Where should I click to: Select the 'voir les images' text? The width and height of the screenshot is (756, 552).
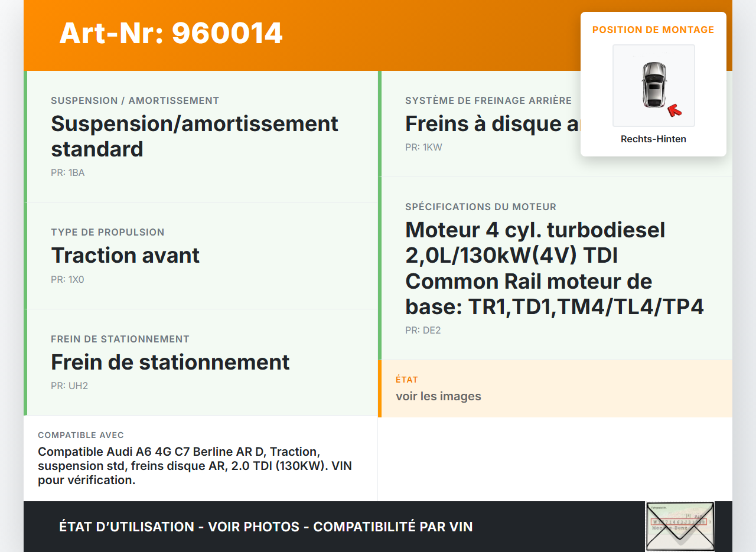(438, 396)
